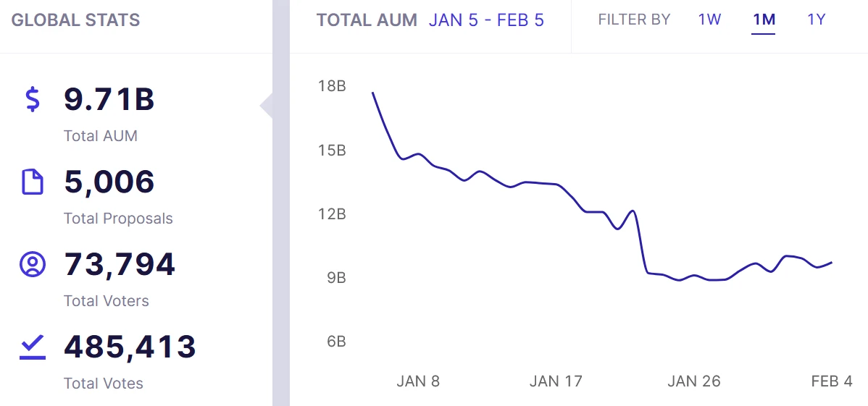Click the FEB 4 axis label

coord(832,381)
